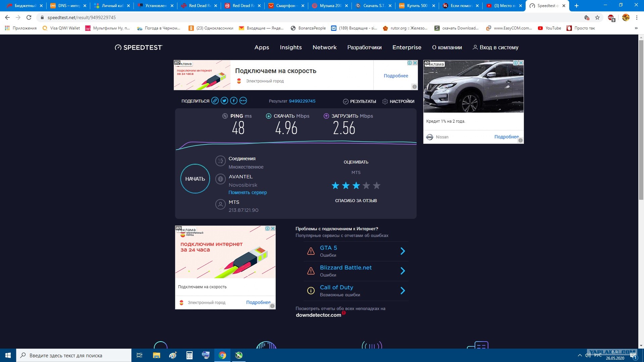Open the Blizzard Battle.net outage report
Screen dimensions: 644x362
tap(356, 271)
